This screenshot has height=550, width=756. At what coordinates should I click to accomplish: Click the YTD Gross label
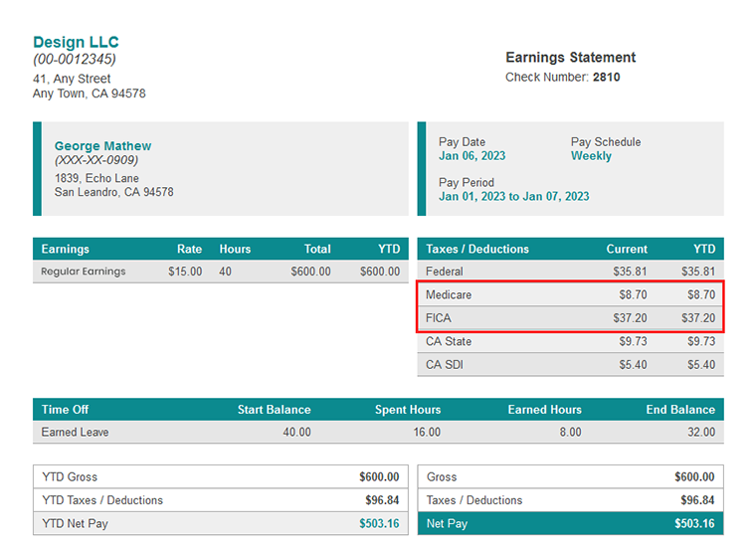pos(70,476)
